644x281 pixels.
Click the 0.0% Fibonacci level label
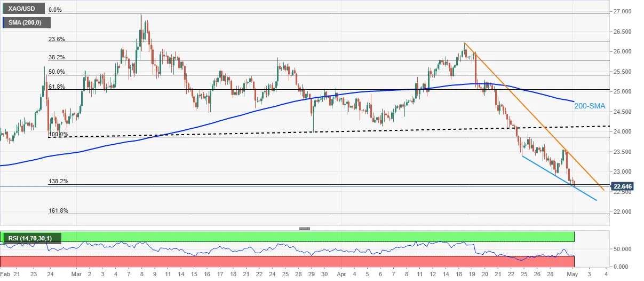click(55, 10)
